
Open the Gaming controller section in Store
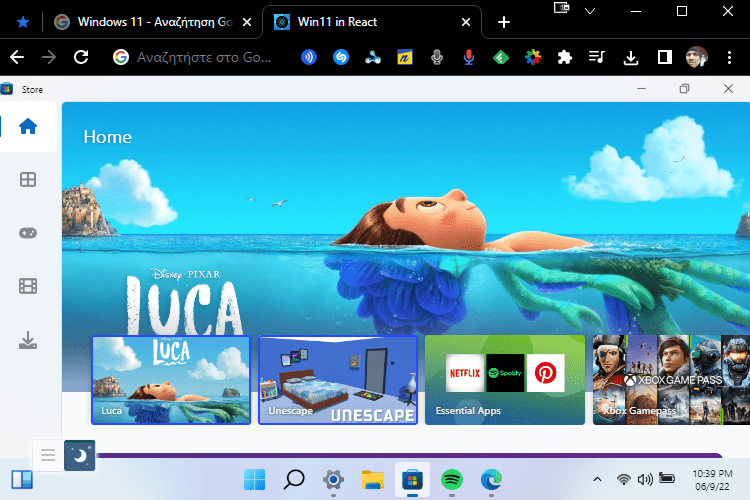tap(28, 233)
